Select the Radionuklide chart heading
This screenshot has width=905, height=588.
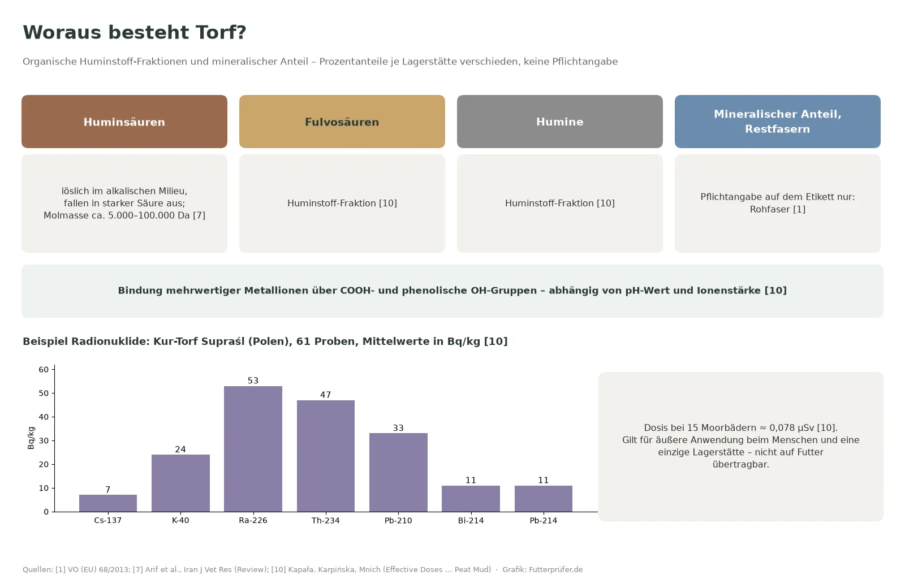click(265, 341)
